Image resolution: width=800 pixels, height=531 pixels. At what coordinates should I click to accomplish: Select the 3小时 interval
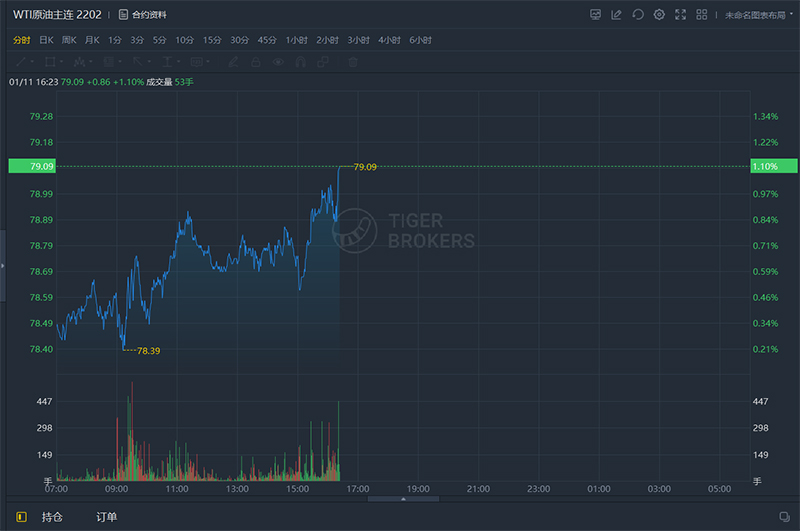(359, 40)
